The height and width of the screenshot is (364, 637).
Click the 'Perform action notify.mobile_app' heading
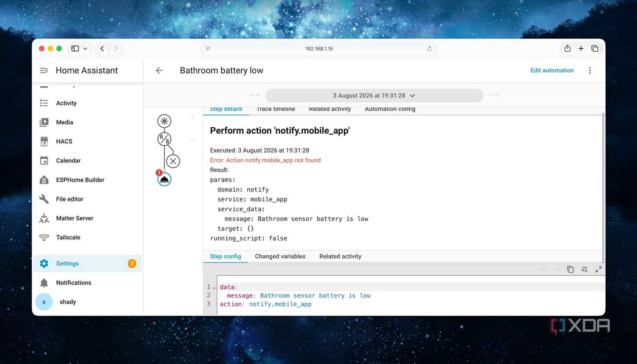pyautogui.click(x=279, y=131)
